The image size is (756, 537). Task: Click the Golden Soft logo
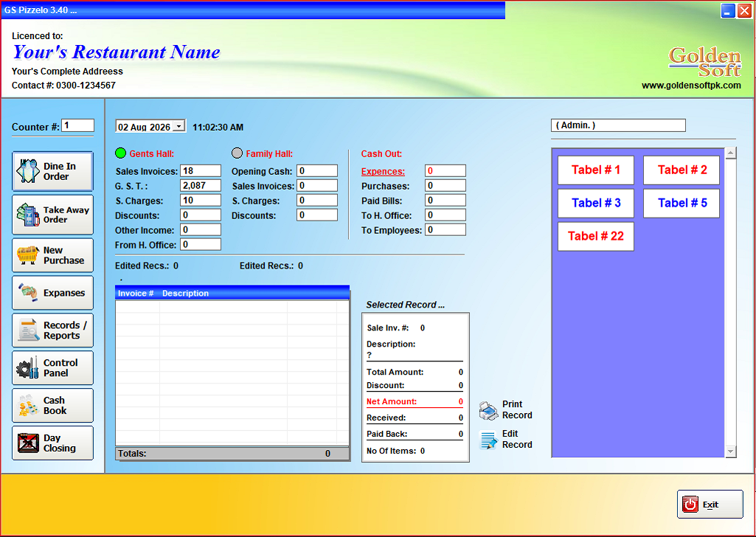(x=704, y=62)
